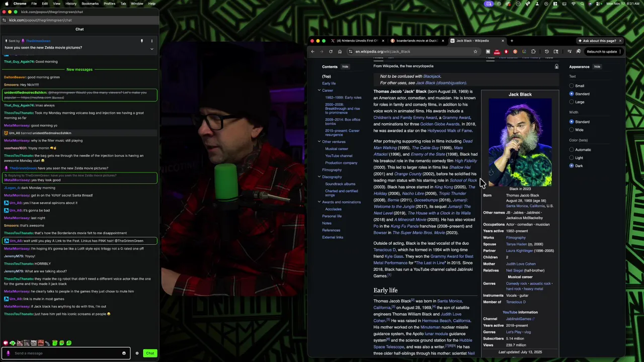The width and height of the screenshot is (644, 362).
Task: Click the green Chat send button
Action: point(150,353)
